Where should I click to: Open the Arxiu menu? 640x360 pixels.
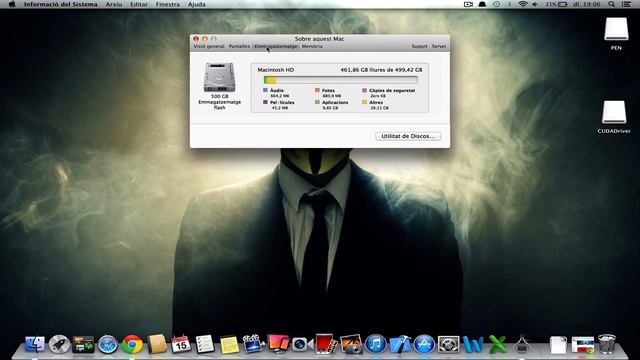[114, 4]
